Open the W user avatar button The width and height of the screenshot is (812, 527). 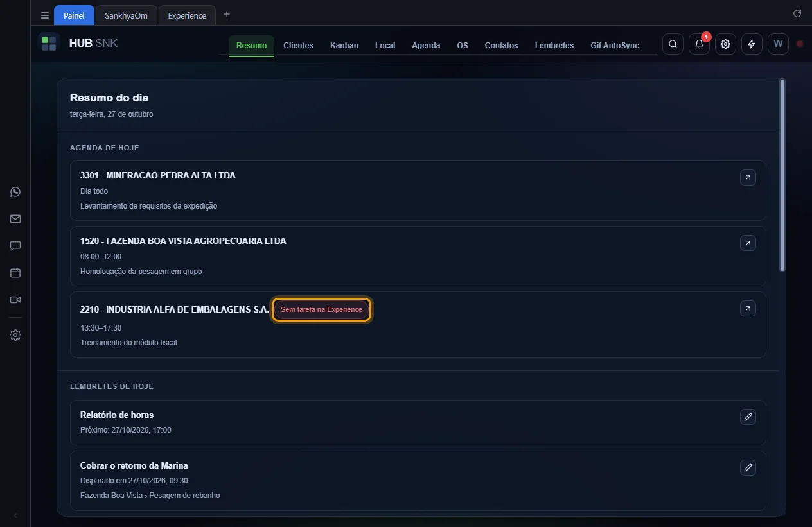pyautogui.click(x=778, y=44)
